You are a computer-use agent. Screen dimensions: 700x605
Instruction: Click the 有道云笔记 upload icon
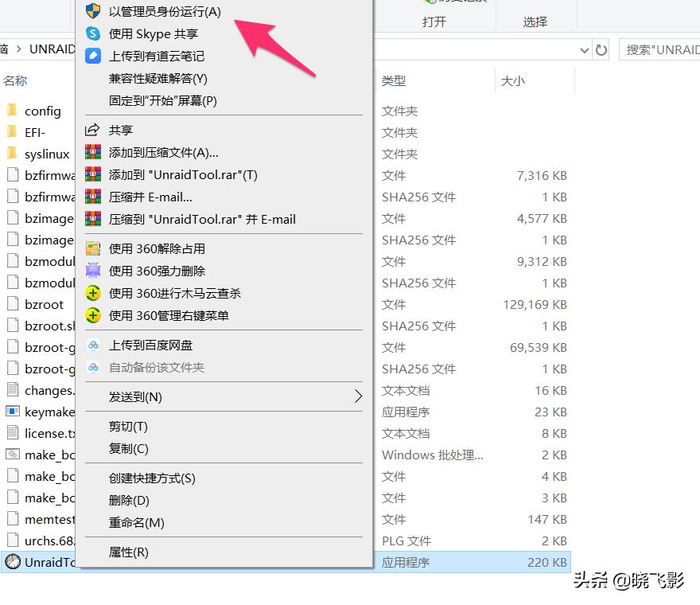pyautogui.click(x=92, y=55)
